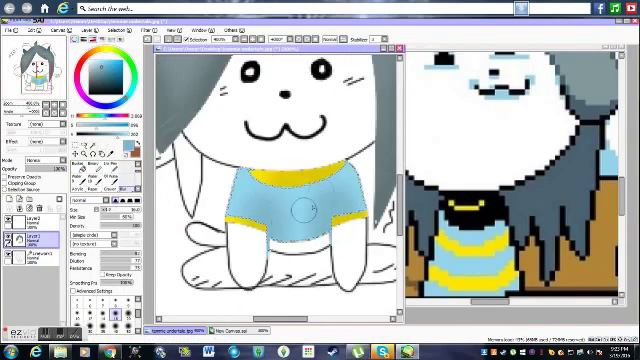Choose the Bucket tool
This screenshot has width=640, height=360.
pyautogui.click(x=78, y=167)
